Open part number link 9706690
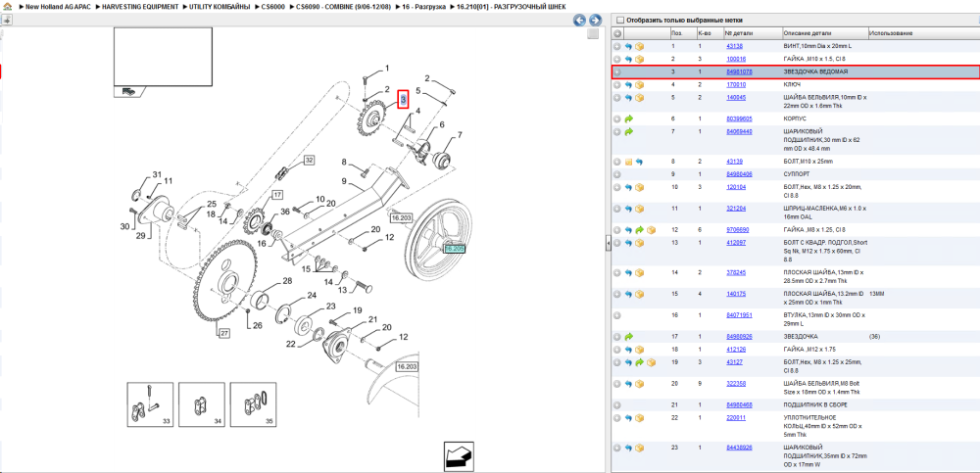 coord(738,230)
